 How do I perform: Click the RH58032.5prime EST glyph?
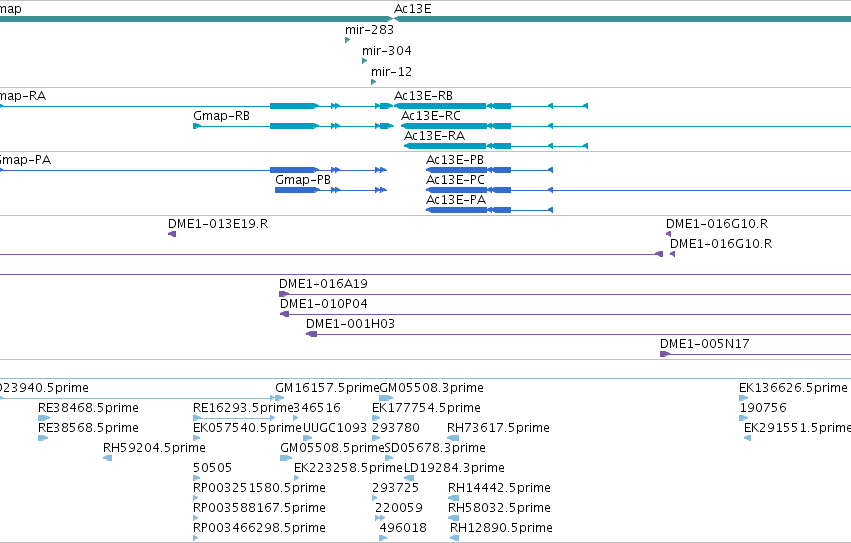coord(454,518)
